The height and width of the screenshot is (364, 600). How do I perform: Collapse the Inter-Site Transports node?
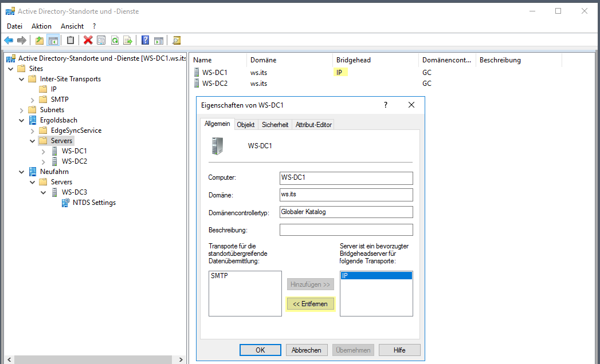tap(22, 79)
